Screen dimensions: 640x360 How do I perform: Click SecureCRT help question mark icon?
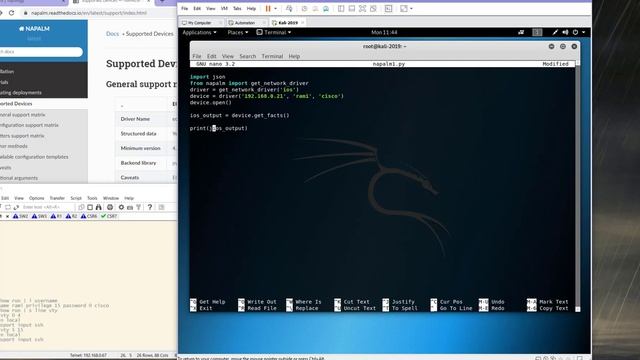click(x=150, y=207)
